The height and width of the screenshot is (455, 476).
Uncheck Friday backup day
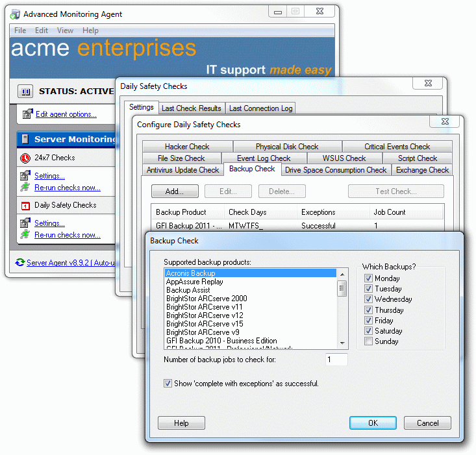pos(368,321)
